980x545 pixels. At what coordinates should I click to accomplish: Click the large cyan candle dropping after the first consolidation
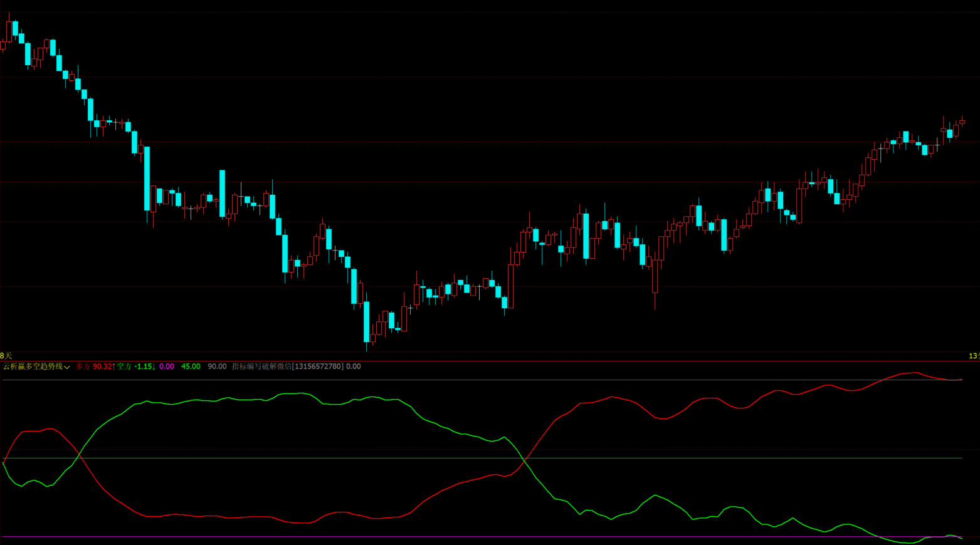click(147, 179)
